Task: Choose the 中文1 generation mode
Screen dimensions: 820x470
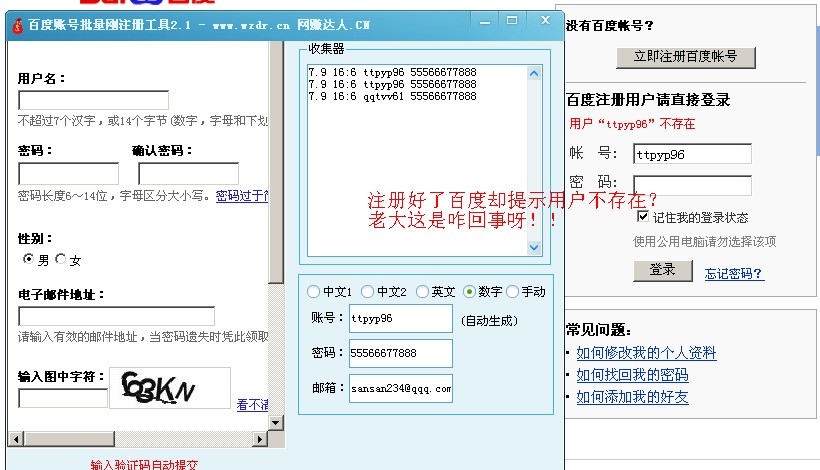Action: click(313, 291)
